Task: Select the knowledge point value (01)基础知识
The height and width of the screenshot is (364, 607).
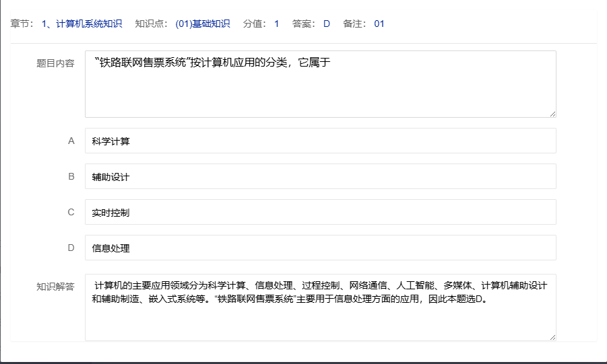Action: pyautogui.click(x=202, y=24)
